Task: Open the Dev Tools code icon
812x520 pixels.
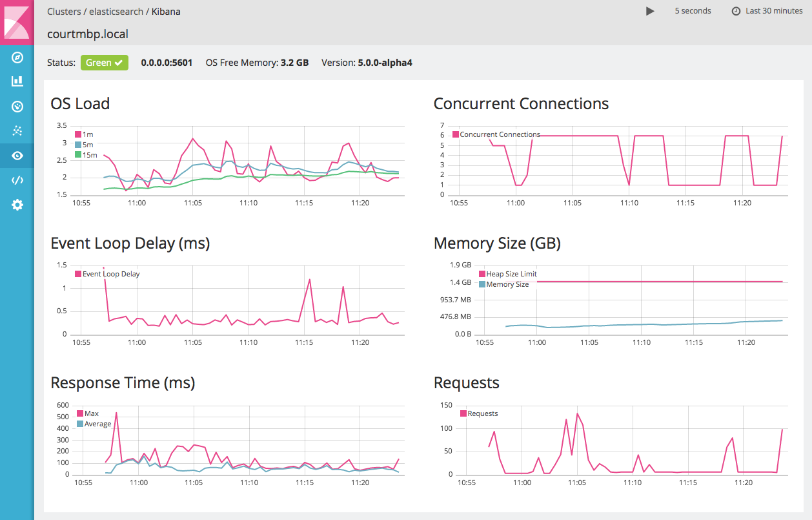Action: click(x=17, y=180)
